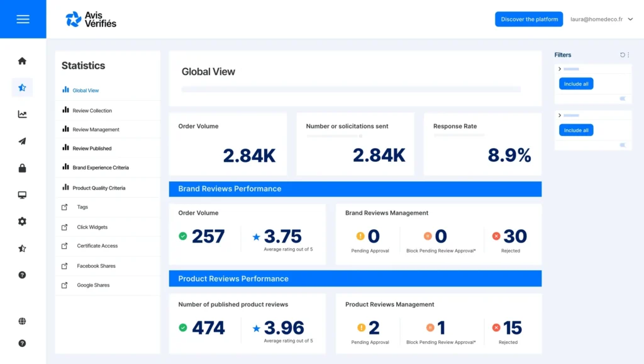Click external link icon beside Click Widgets

(65, 227)
